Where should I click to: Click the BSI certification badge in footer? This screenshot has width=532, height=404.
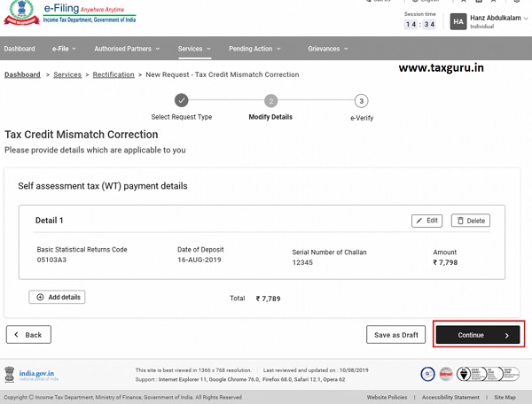[488, 374]
